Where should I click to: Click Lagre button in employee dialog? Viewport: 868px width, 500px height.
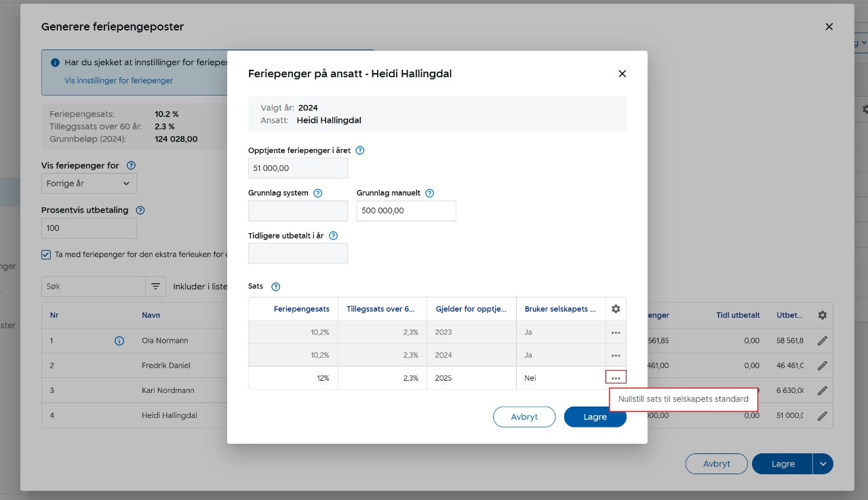pyautogui.click(x=595, y=417)
